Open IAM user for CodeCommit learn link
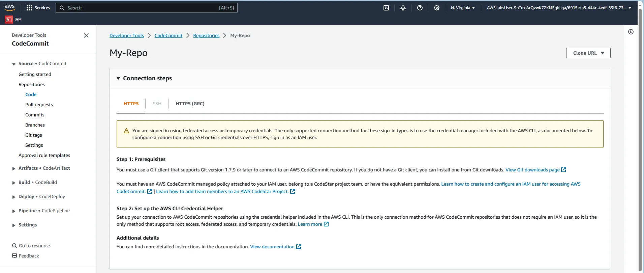The image size is (644, 273). 511,184
